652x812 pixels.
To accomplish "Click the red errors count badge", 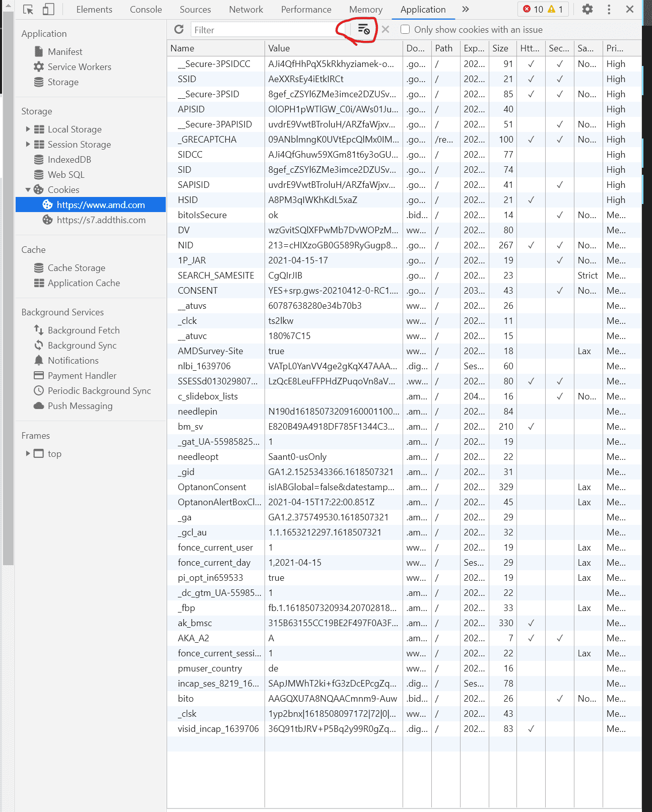I will pos(533,10).
